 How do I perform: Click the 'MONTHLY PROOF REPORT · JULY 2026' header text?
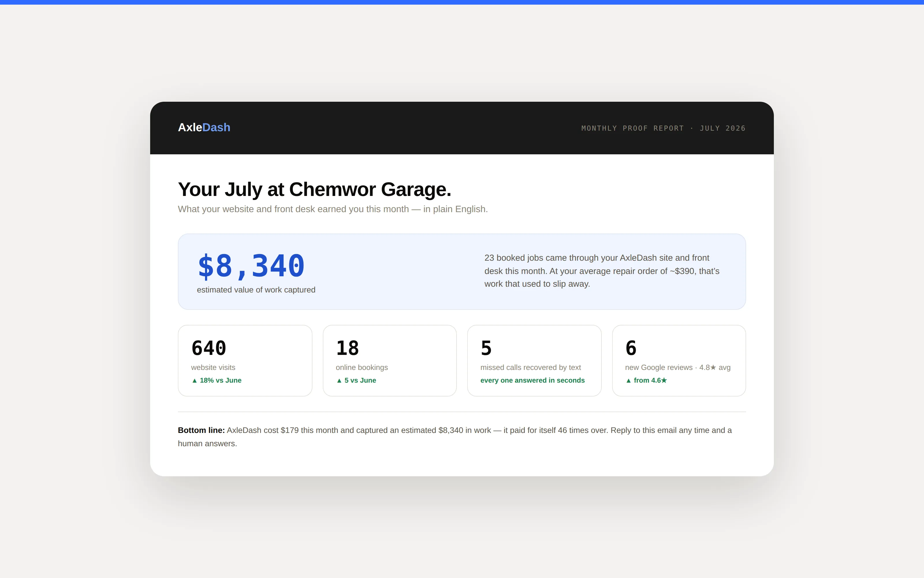[663, 128]
